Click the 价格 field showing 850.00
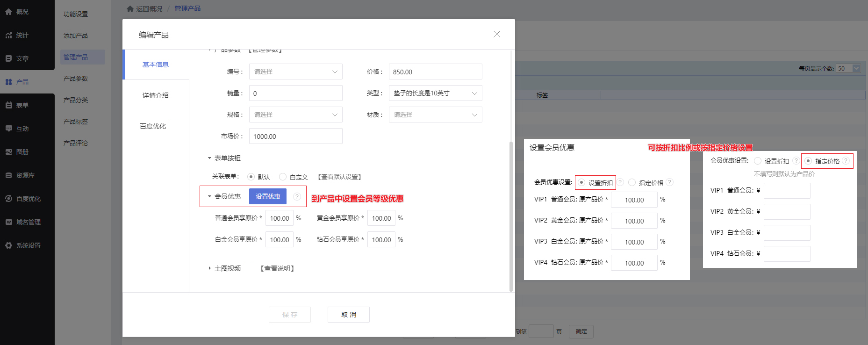 click(x=435, y=72)
